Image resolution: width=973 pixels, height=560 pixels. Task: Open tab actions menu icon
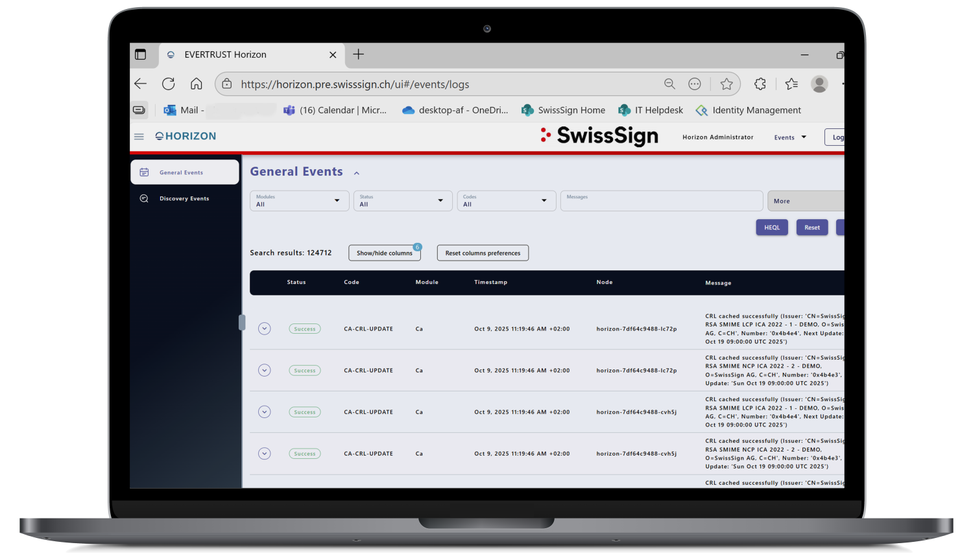[x=141, y=55]
